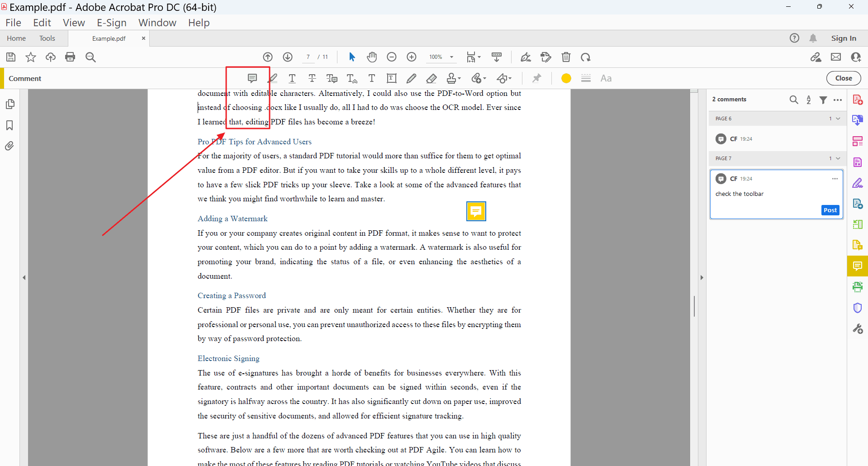Image resolution: width=868 pixels, height=466 pixels.
Task: Open the View menu
Action: point(74,23)
